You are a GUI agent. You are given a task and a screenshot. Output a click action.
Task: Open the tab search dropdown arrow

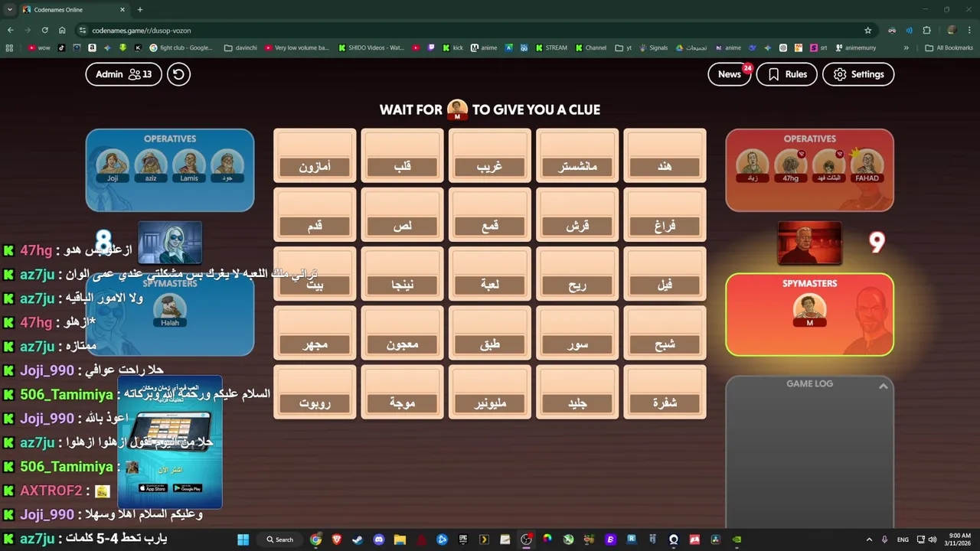point(9,10)
